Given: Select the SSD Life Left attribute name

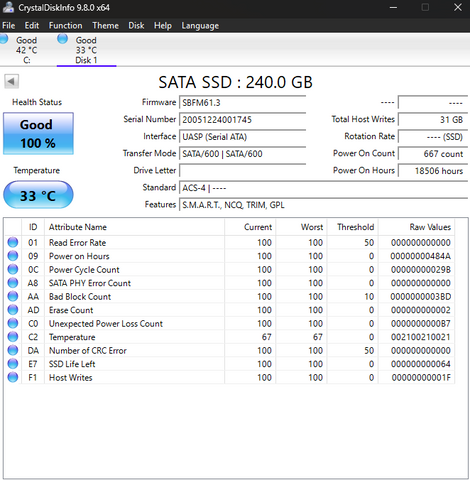Looking at the screenshot, I should coord(72,364).
